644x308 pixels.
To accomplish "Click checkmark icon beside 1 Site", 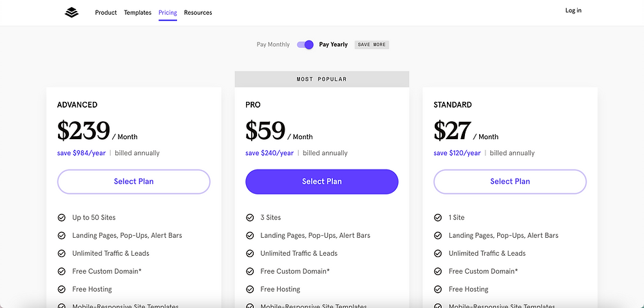I will coord(438,218).
